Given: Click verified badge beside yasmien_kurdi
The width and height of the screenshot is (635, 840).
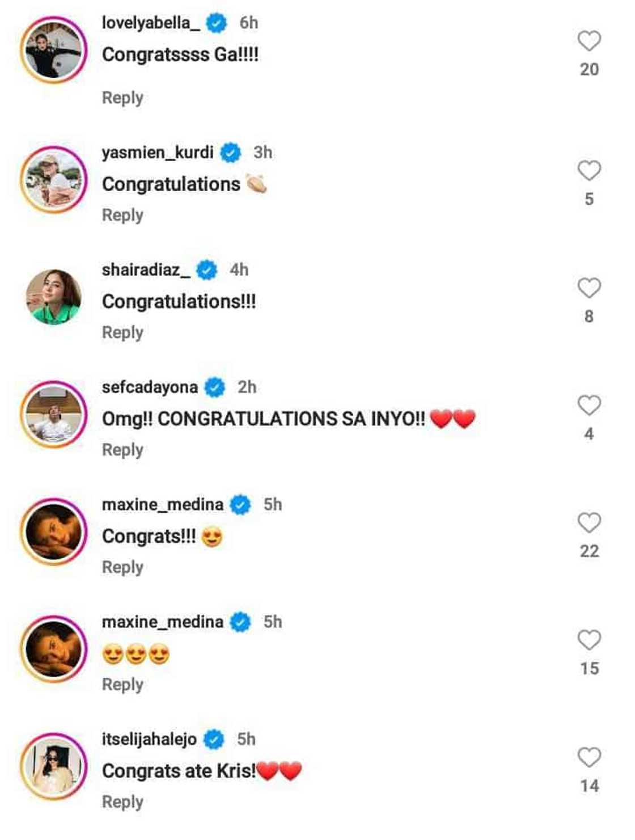Looking at the screenshot, I should click(x=230, y=153).
